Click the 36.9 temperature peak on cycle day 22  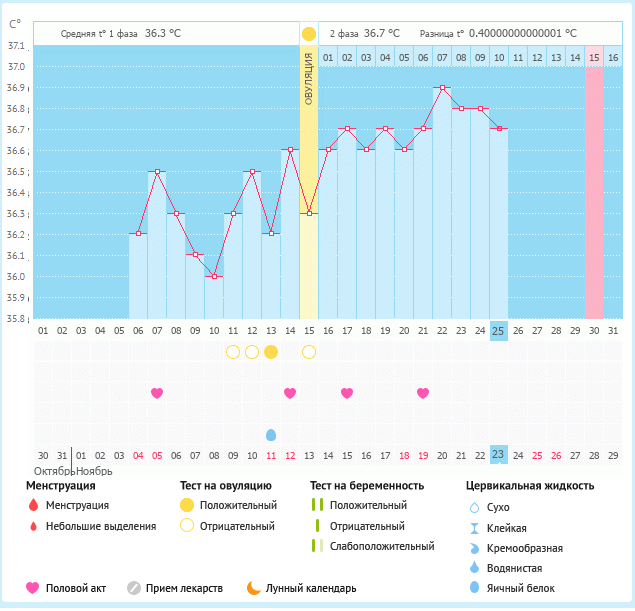tap(442, 88)
